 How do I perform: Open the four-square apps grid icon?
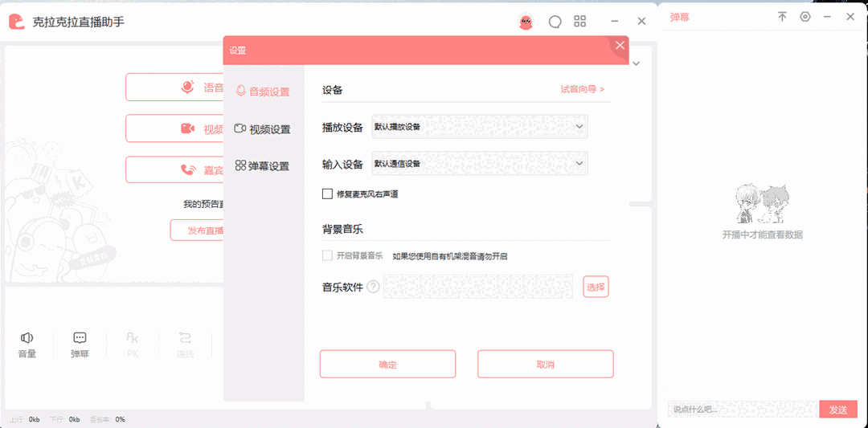click(x=579, y=22)
